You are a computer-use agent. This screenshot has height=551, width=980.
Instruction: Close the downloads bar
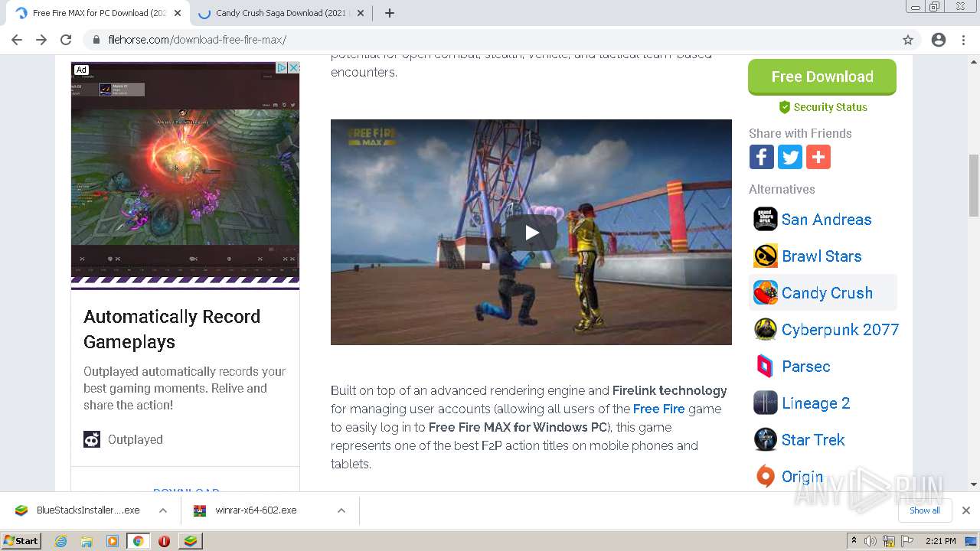[x=966, y=510]
